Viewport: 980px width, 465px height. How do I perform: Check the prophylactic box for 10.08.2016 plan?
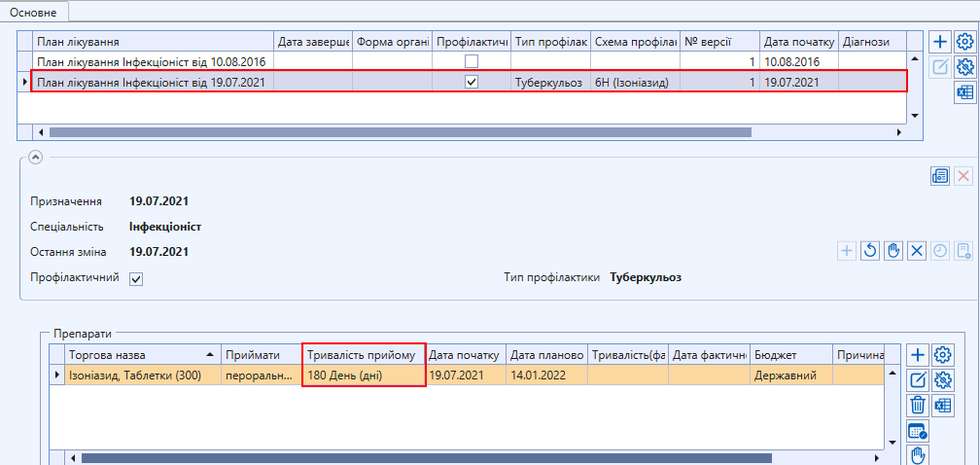472,61
